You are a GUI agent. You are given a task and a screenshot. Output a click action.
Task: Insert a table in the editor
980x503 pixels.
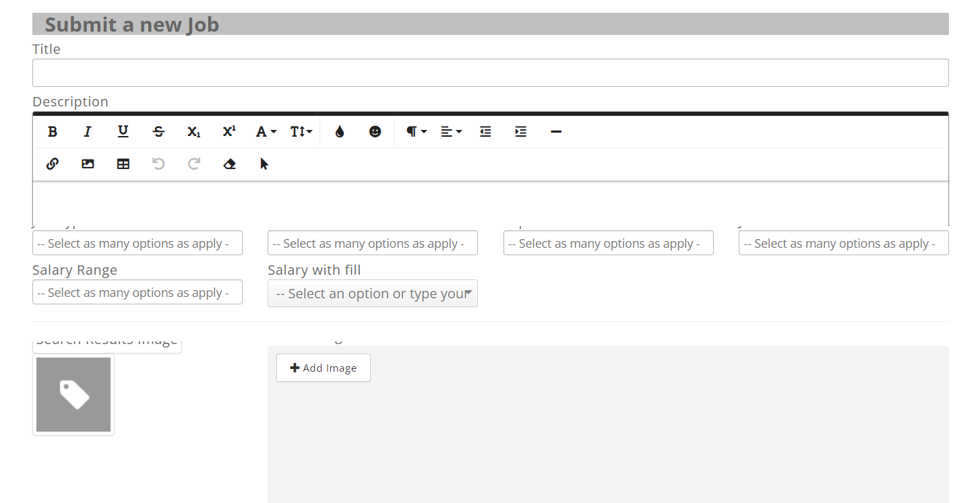click(123, 164)
